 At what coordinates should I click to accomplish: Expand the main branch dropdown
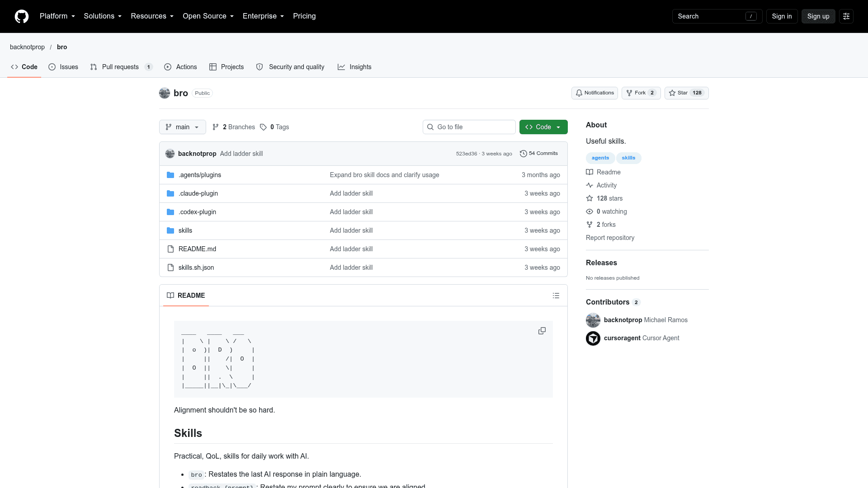[x=182, y=127]
